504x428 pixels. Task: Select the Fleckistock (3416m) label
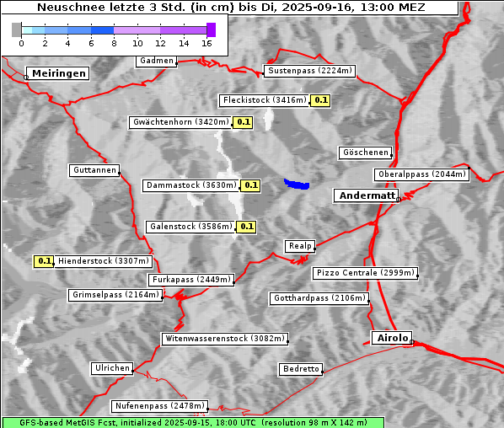point(265,100)
